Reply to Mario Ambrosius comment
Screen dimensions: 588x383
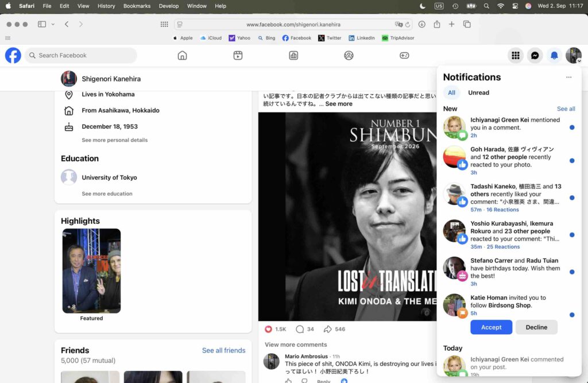click(x=323, y=381)
